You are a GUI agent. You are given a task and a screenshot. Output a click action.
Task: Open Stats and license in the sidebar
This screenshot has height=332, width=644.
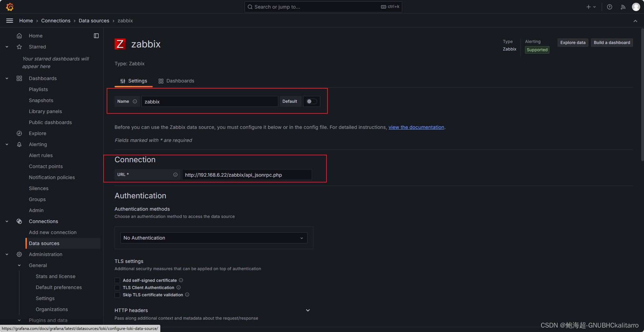[x=55, y=276]
